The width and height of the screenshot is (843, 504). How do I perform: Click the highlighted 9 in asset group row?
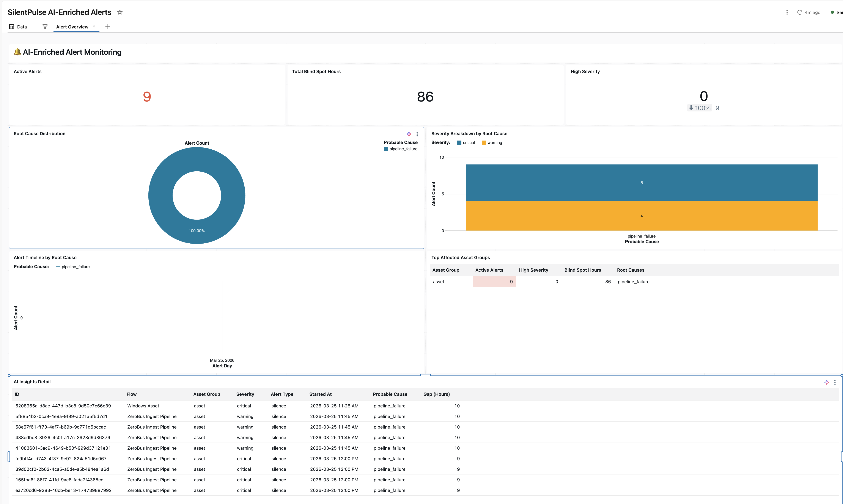click(494, 282)
